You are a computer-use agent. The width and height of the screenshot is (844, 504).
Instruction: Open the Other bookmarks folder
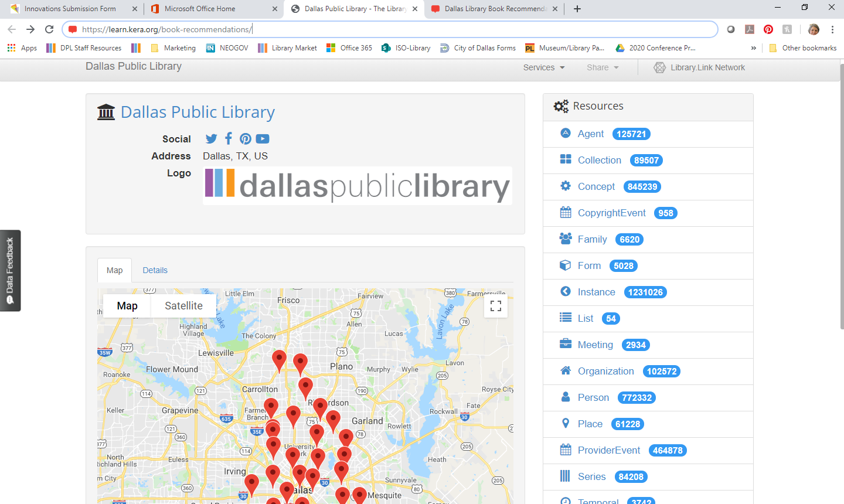[x=802, y=48]
